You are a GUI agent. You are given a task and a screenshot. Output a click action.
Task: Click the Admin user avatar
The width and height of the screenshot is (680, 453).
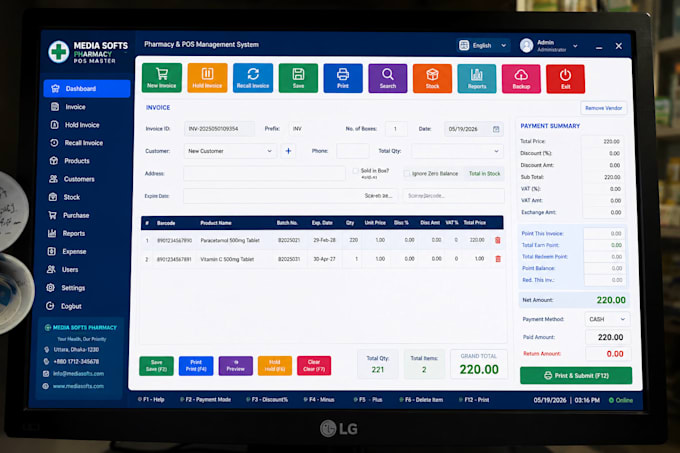[526, 46]
